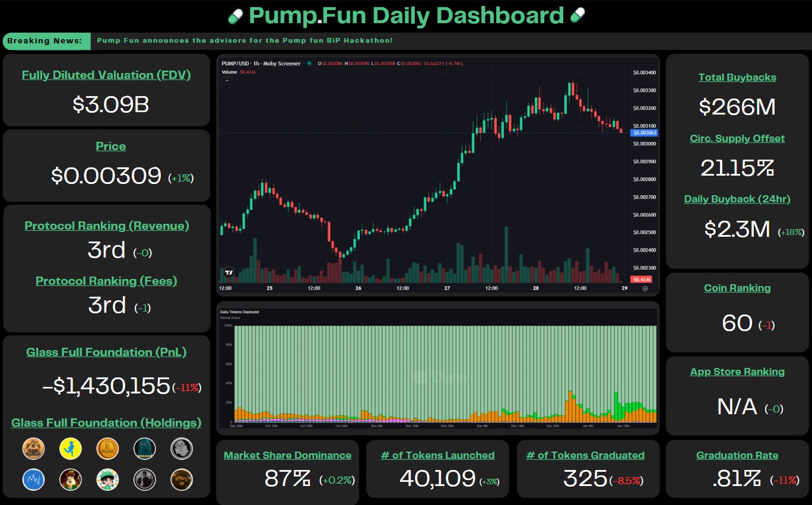This screenshot has width=812, height=505.
Task: Open the dark grayscale standing figure icon
Action: click(145, 479)
